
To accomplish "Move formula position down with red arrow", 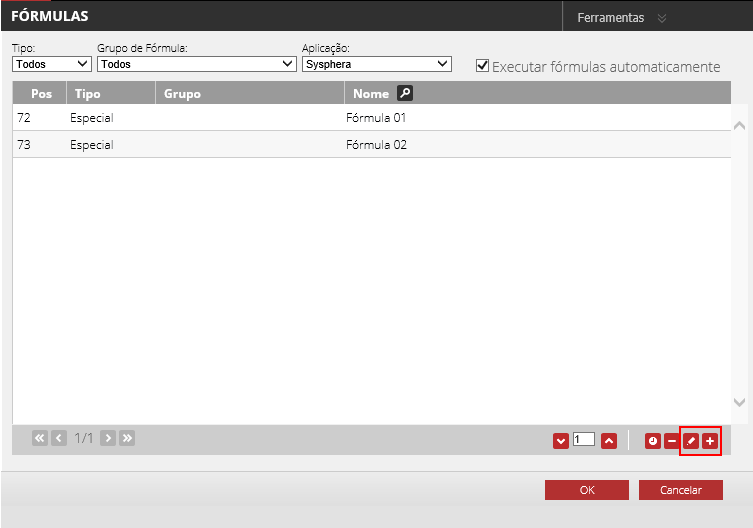I will click(x=560, y=441).
